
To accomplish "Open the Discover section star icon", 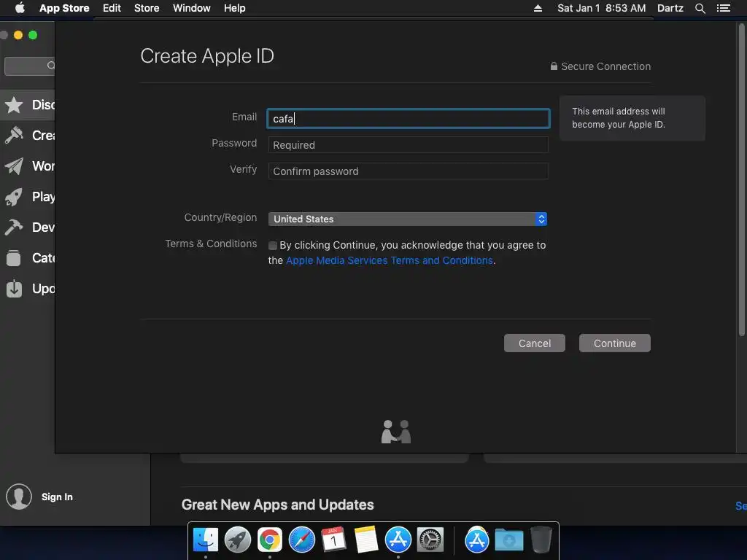I will (14, 105).
